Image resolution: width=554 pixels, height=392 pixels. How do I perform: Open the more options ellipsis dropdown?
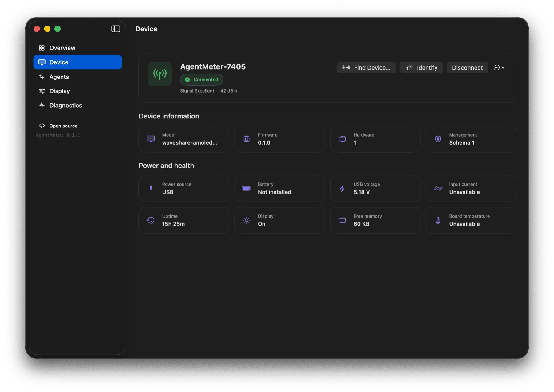(499, 68)
